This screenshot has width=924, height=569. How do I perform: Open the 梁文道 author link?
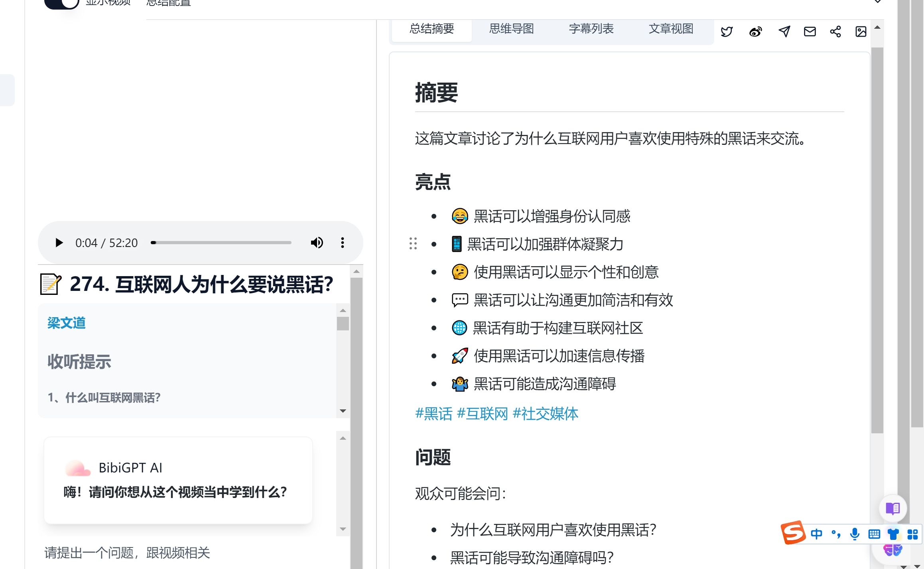point(67,323)
